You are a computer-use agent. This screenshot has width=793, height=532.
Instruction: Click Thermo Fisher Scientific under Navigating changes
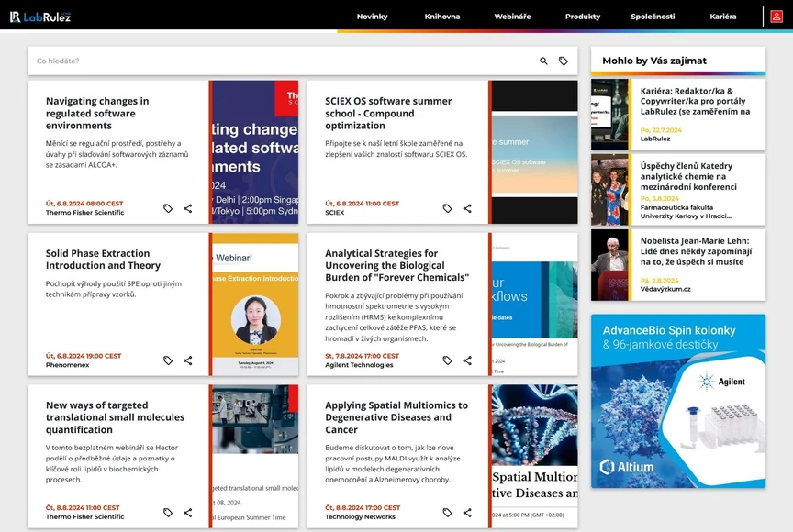pos(85,213)
